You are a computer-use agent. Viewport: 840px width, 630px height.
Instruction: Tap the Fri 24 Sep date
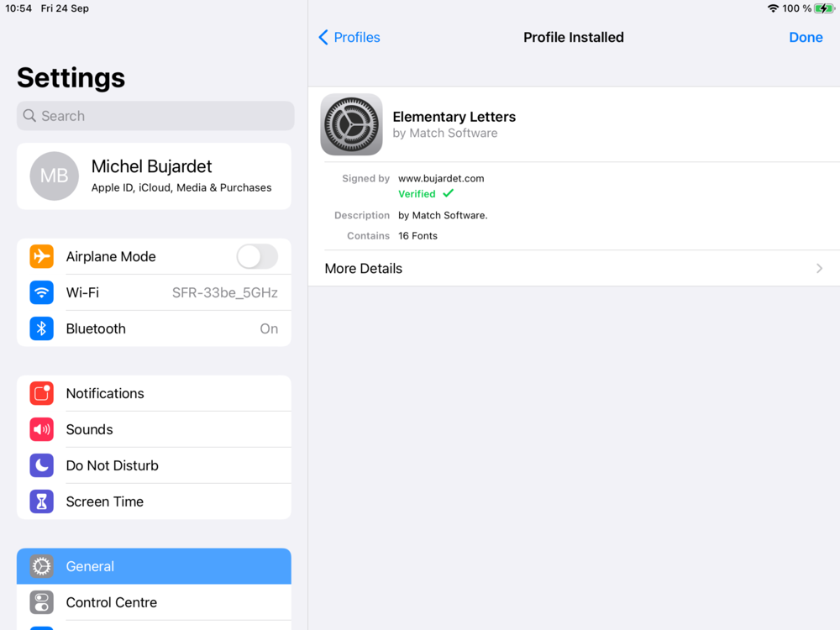(65, 8)
